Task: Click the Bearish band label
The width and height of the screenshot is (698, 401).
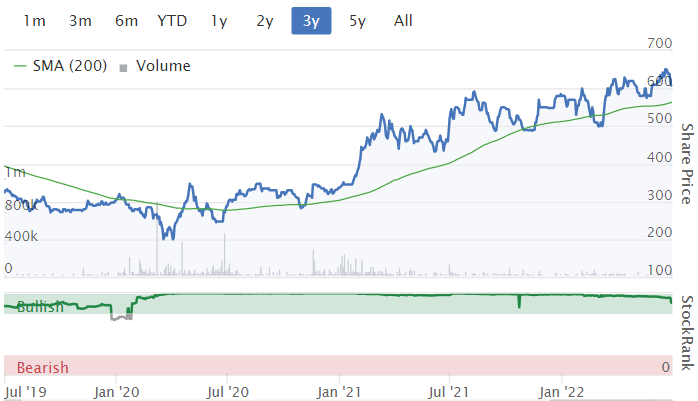Action: (x=43, y=368)
